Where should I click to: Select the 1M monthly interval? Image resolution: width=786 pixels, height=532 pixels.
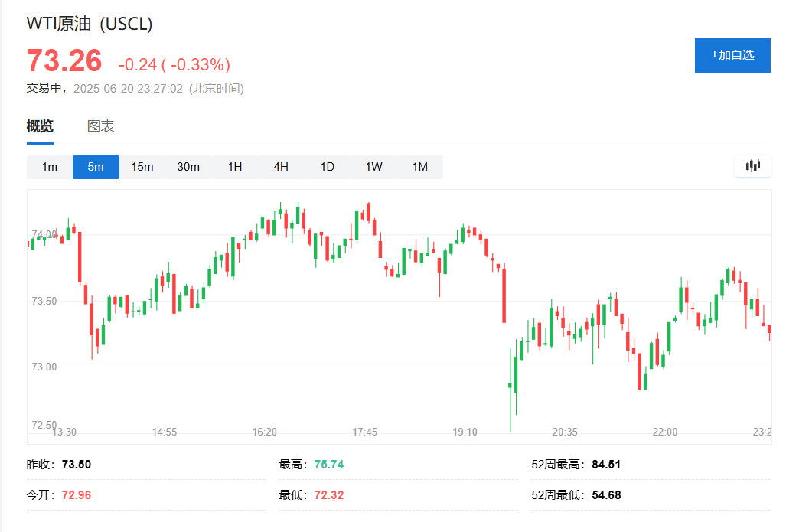click(420, 167)
